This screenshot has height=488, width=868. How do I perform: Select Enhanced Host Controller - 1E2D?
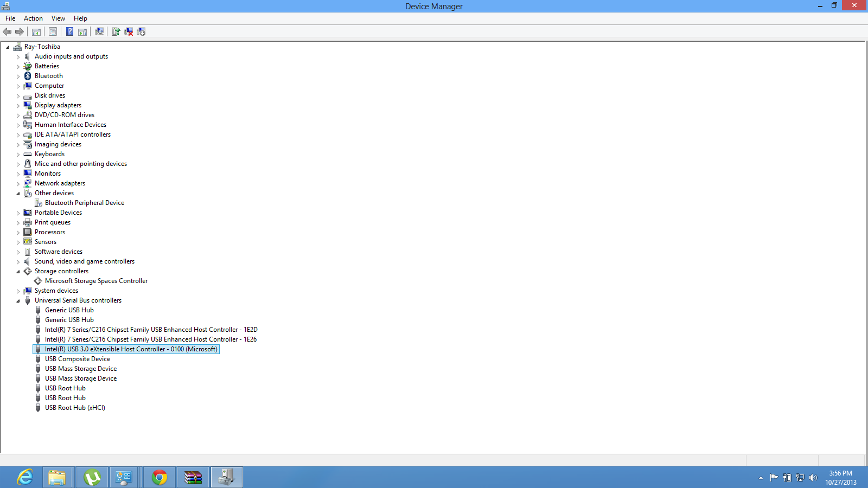(x=151, y=330)
